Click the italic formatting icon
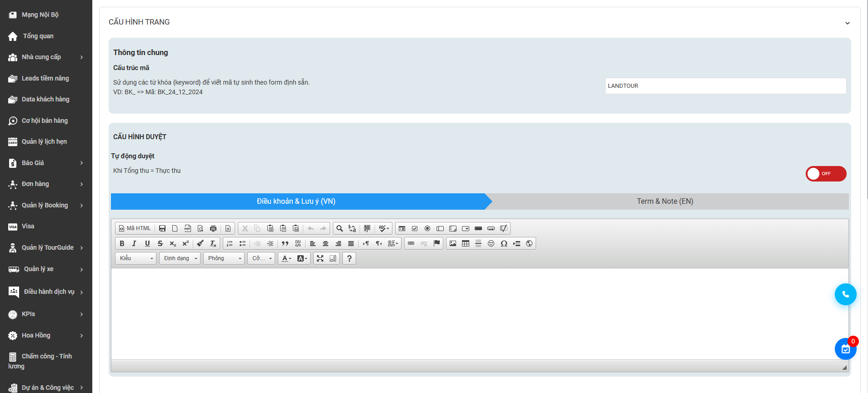The height and width of the screenshot is (393, 868). coord(134,243)
